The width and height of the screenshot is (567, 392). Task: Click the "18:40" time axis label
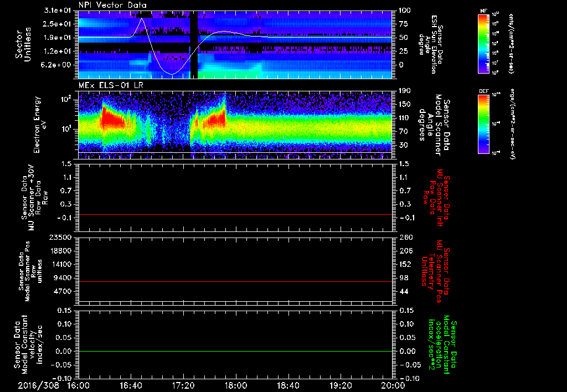tap(288, 385)
